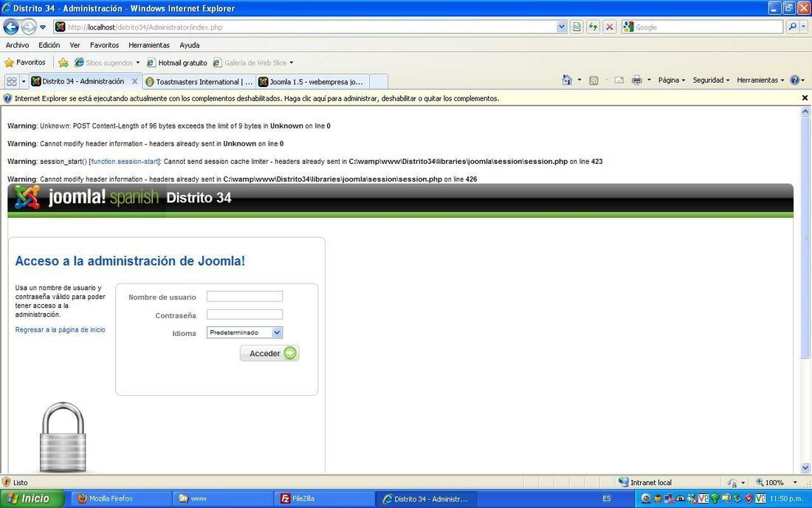Click the address bar URL field

[304, 27]
